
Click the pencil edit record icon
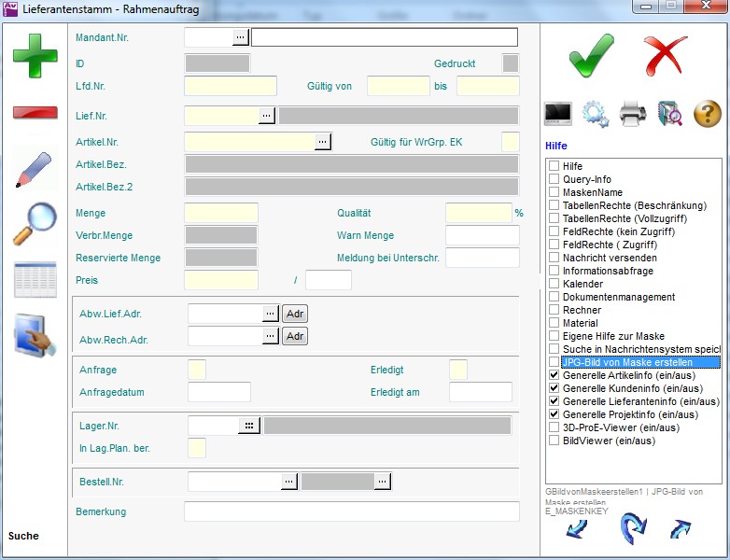pos(34,168)
